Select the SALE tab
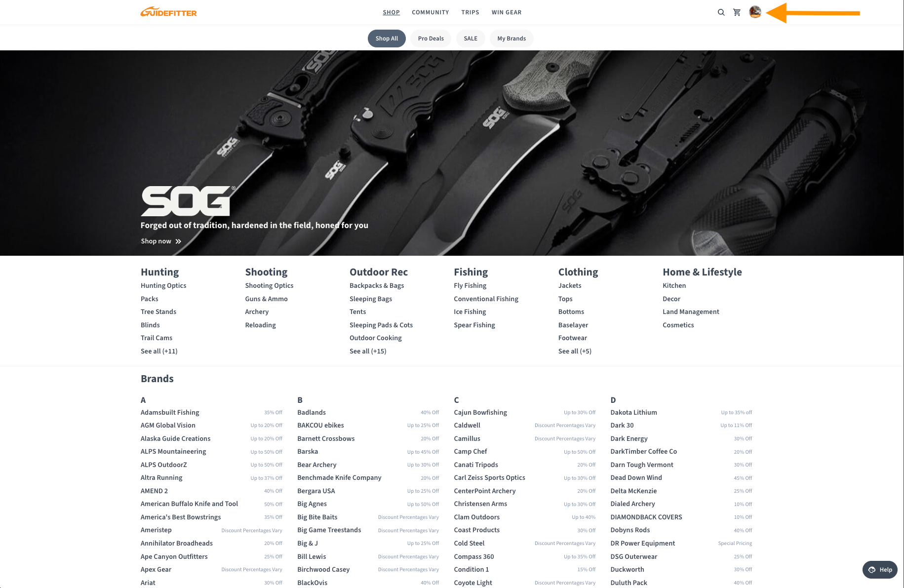The height and width of the screenshot is (588, 904). click(471, 39)
